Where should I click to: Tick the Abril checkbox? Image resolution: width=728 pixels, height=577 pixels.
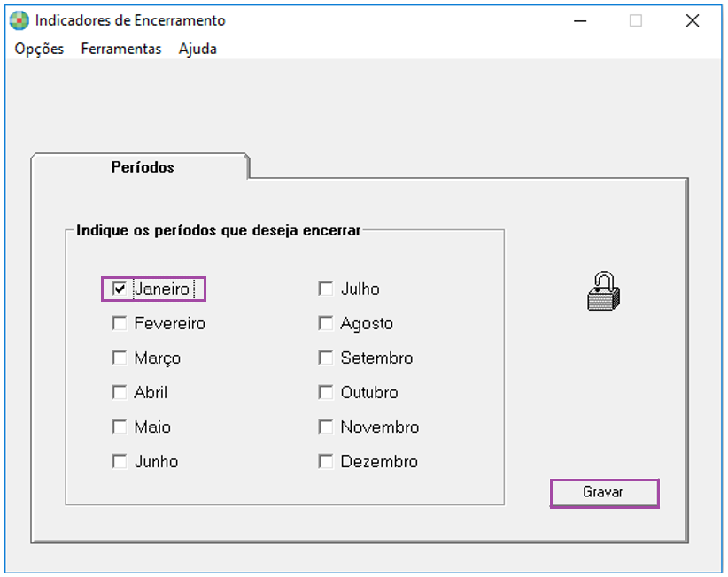pos(120,392)
